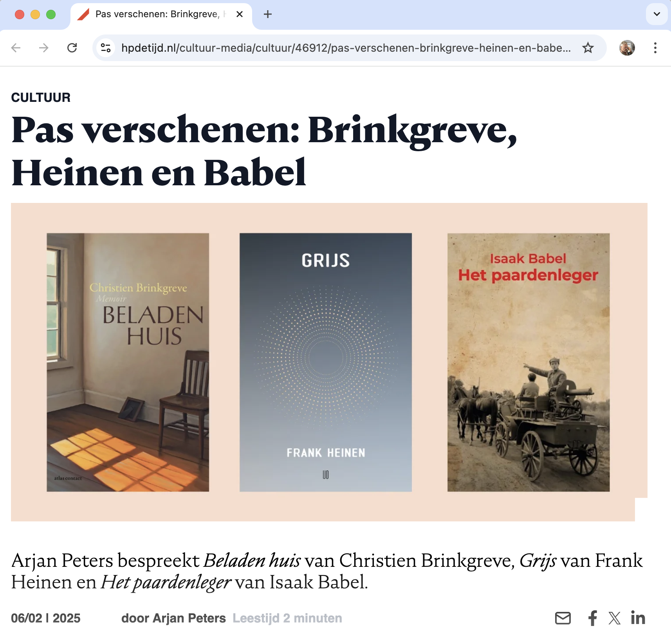Reload the current page
The width and height of the screenshot is (671, 644).
pos(72,48)
